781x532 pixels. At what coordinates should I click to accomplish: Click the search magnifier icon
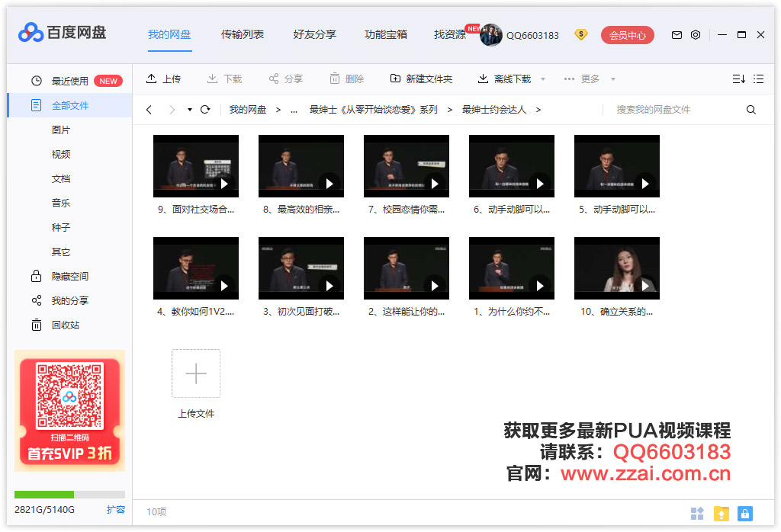point(751,110)
